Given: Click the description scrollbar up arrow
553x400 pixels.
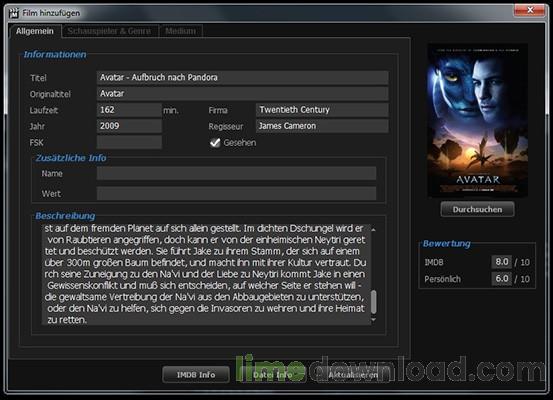Looking at the screenshot, I should click(373, 230).
